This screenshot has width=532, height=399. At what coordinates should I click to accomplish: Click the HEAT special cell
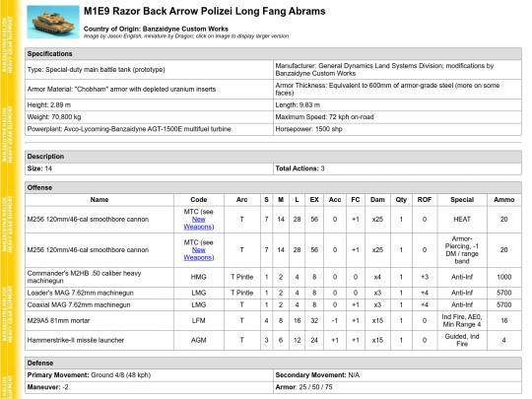pyautogui.click(x=462, y=220)
